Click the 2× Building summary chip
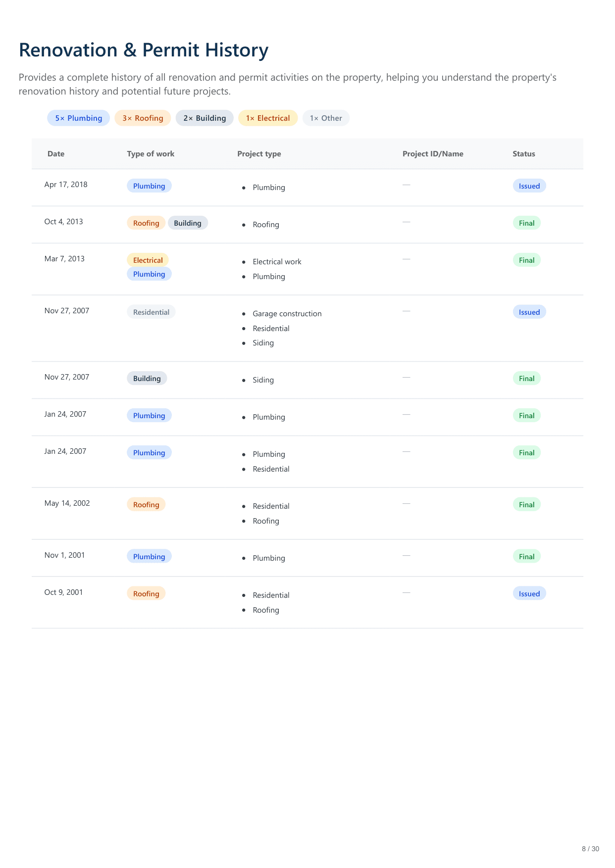Screen dimensions: 615x868 tap(205, 118)
